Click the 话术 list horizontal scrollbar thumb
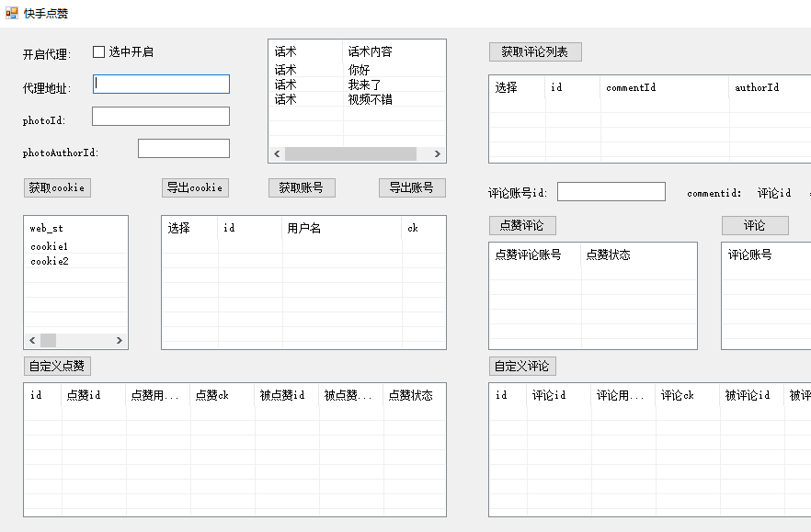811x532 pixels. tap(350, 154)
